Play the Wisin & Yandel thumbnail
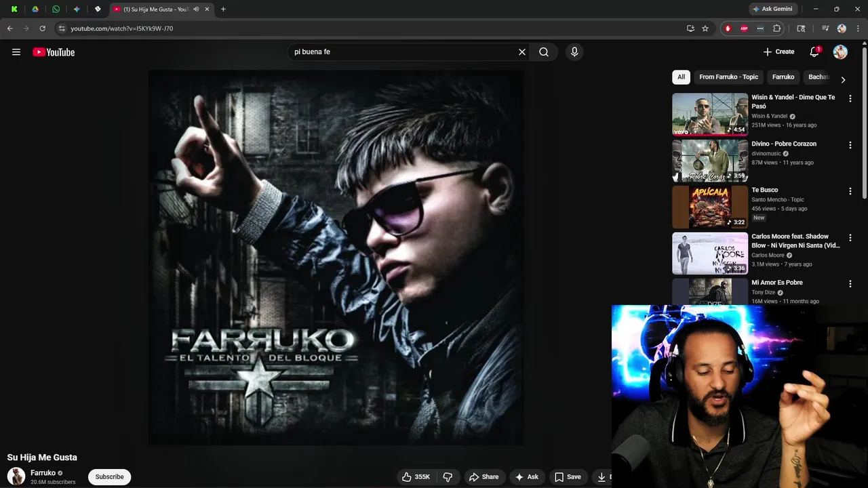This screenshot has height=488, width=868. click(x=710, y=115)
